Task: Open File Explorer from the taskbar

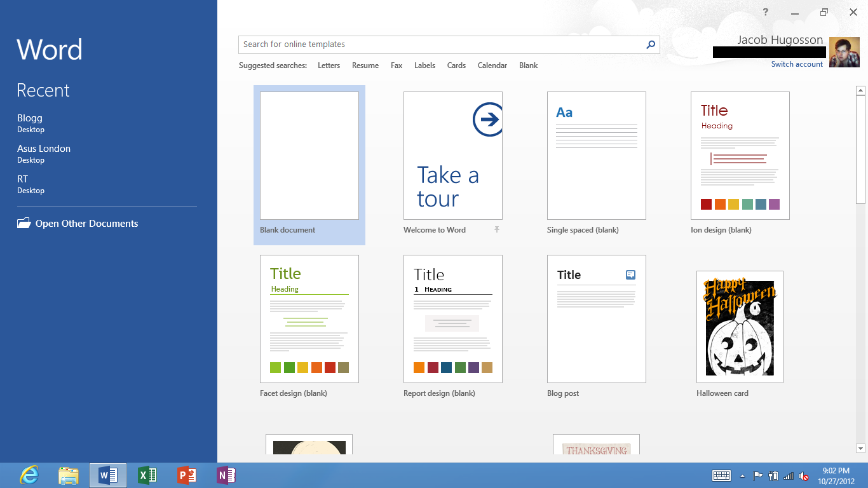Action: (x=68, y=475)
